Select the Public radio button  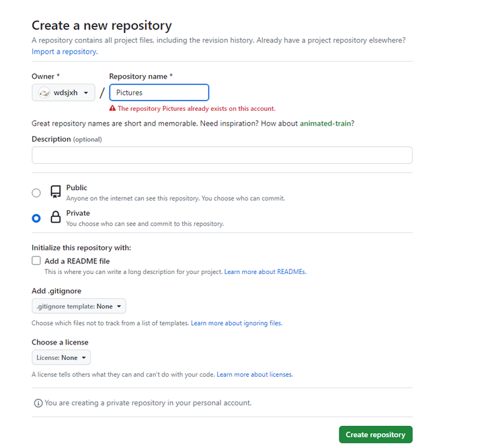tap(36, 193)
